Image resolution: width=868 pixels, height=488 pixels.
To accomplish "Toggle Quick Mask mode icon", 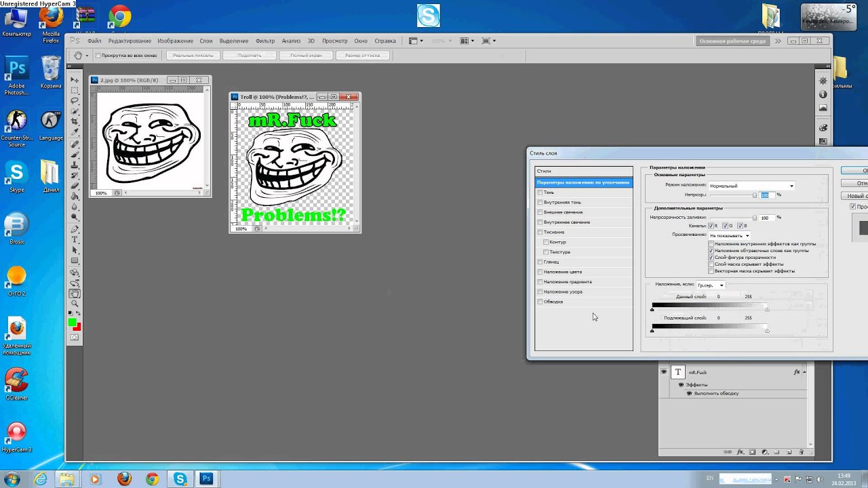I will [x=75, y=337].
